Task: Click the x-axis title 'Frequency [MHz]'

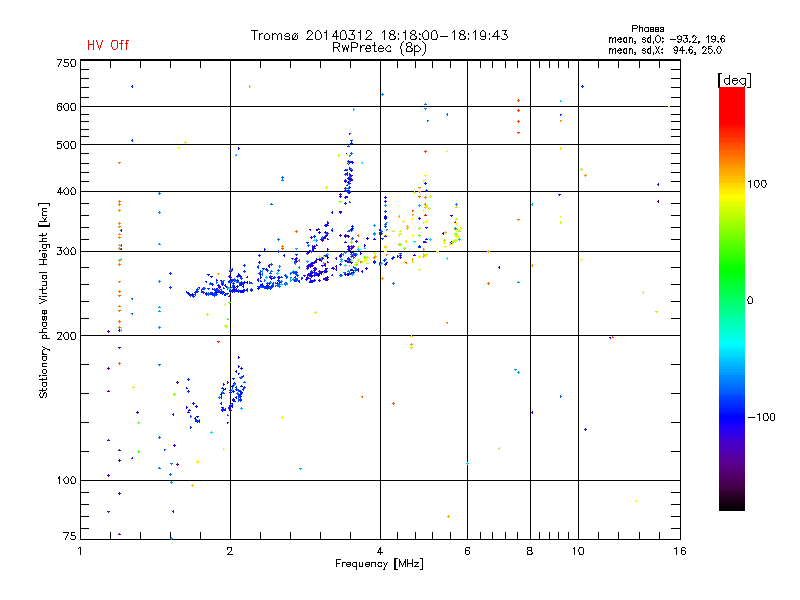Action: click(379, 564)
